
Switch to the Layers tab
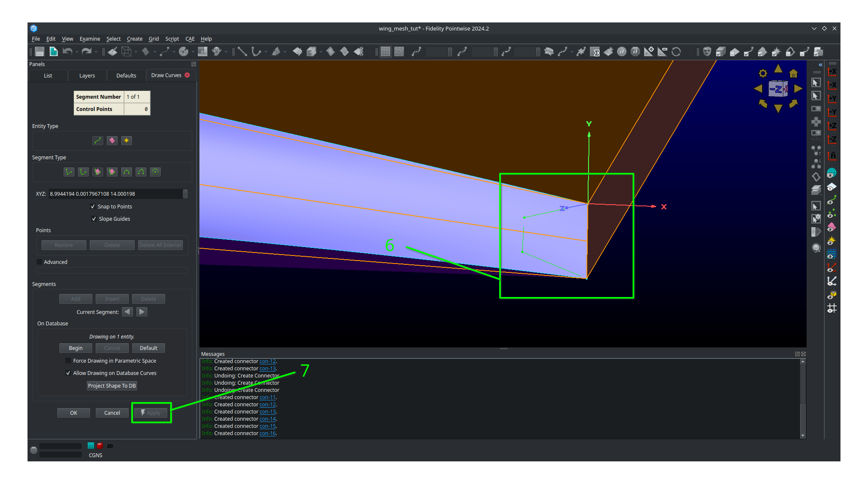87,75
